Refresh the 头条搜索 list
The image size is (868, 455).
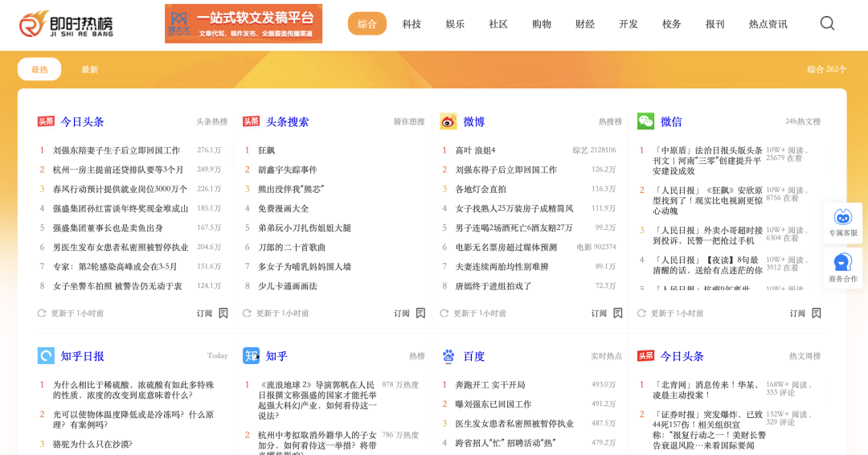(247, 314)
